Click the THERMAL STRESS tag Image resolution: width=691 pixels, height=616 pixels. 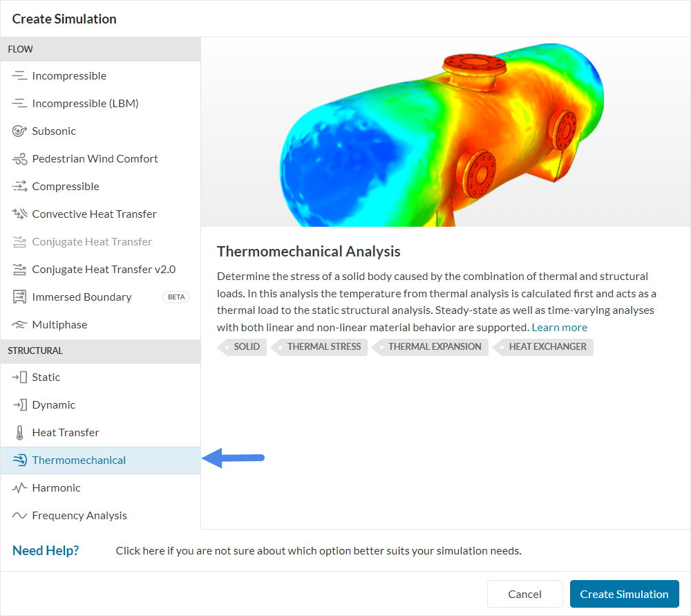[x=323, y=347]
